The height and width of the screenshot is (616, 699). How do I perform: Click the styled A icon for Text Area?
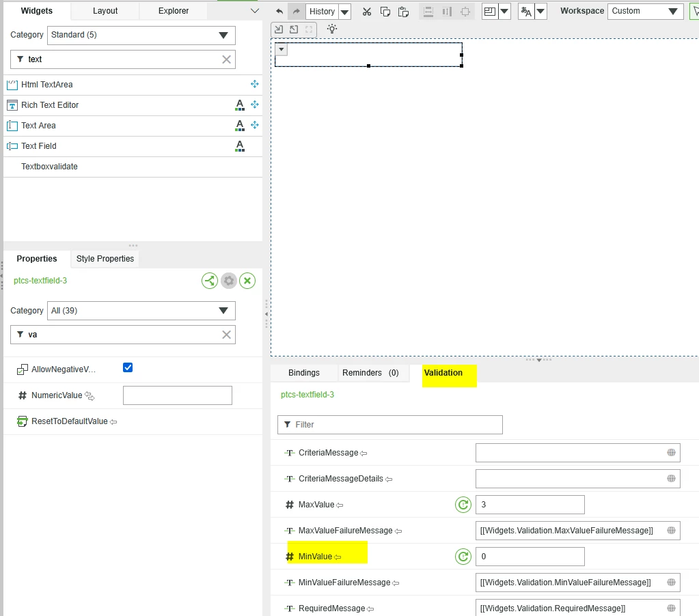pyautogui.click(x=240, y=126)
